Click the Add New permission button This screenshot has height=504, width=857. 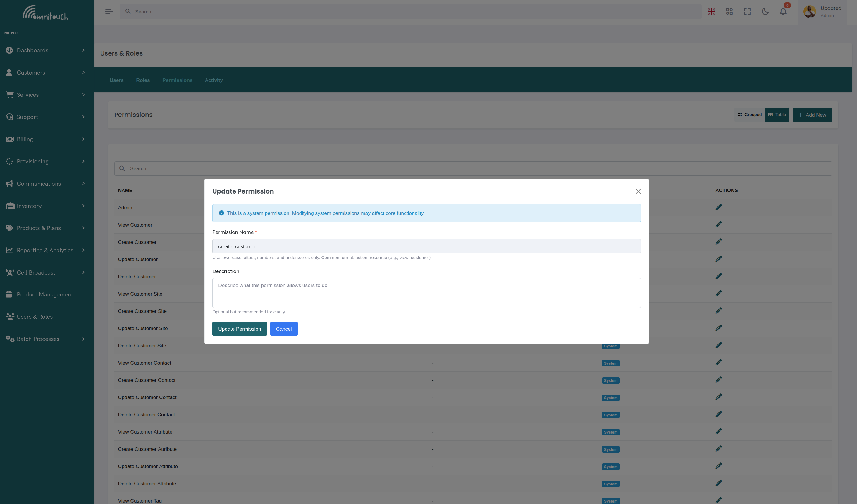point(812,115)
